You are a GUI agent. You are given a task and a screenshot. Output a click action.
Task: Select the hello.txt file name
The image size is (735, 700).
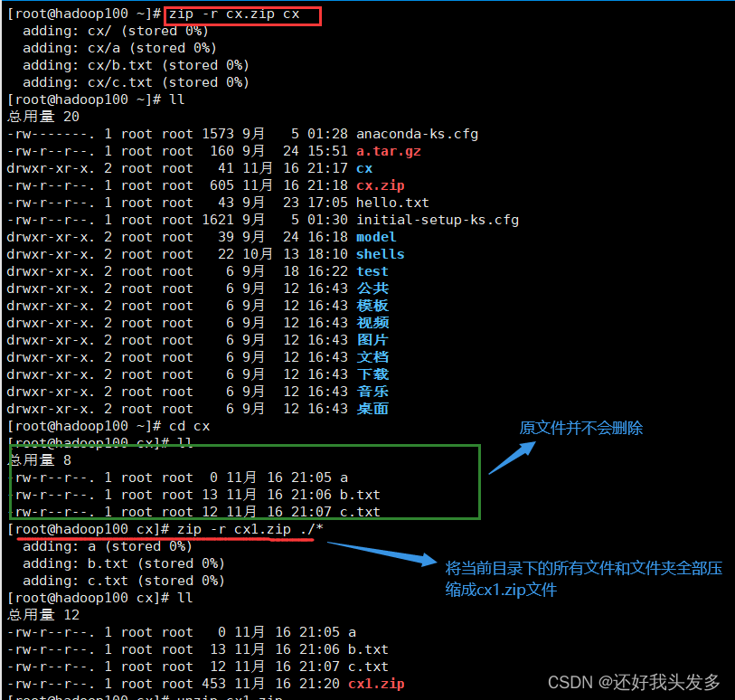tap(392, 203)
